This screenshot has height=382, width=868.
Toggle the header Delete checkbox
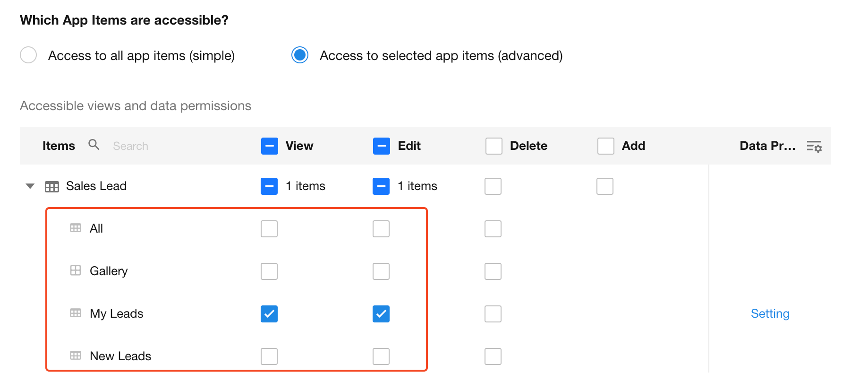click(494, 146)
